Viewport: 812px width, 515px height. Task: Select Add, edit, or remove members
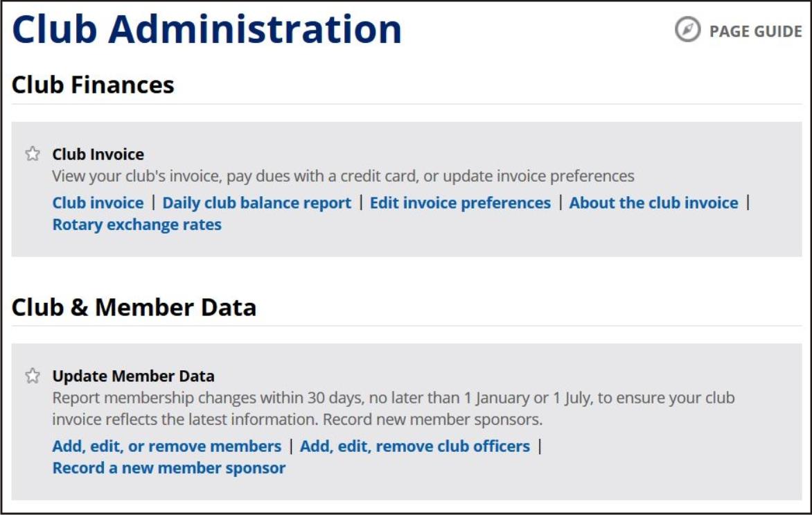[x=167, y=446]
